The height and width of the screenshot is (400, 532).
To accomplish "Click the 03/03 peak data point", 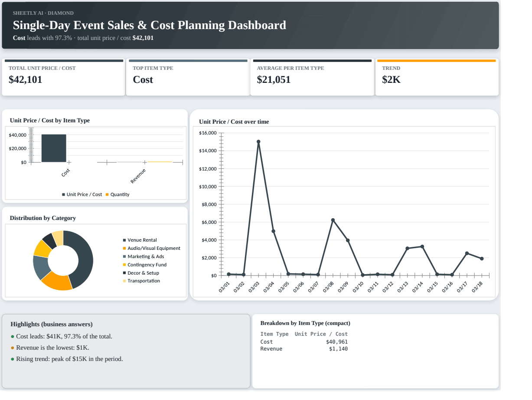I will 258,141.
